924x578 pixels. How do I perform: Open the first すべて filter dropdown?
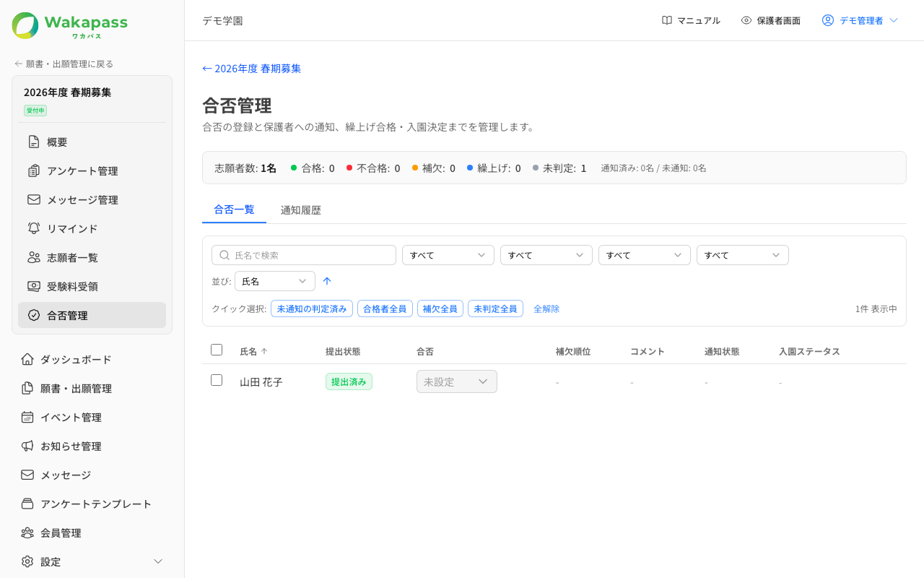(448, 255)
